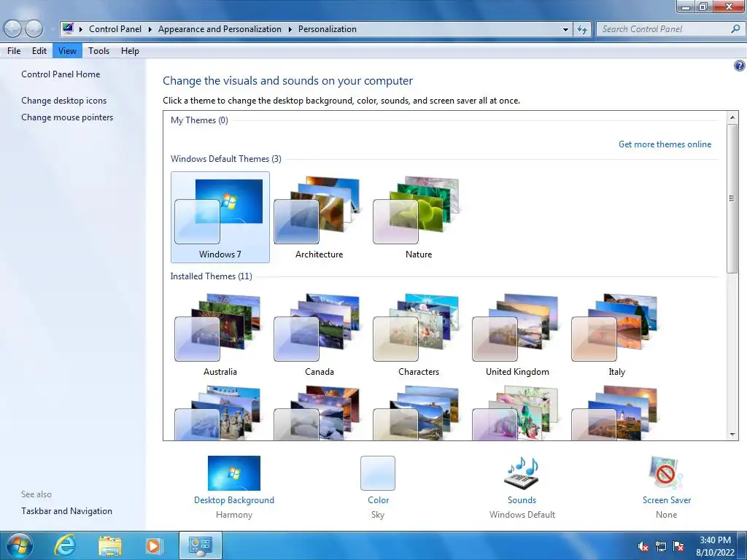Open Change desktop icons
747x560 pixels.
(x=64, y=101)
